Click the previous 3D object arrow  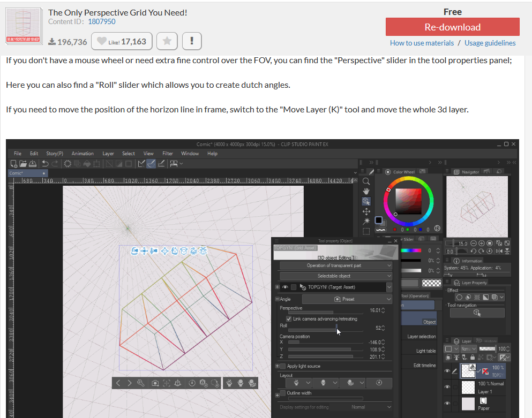[118, 383]
